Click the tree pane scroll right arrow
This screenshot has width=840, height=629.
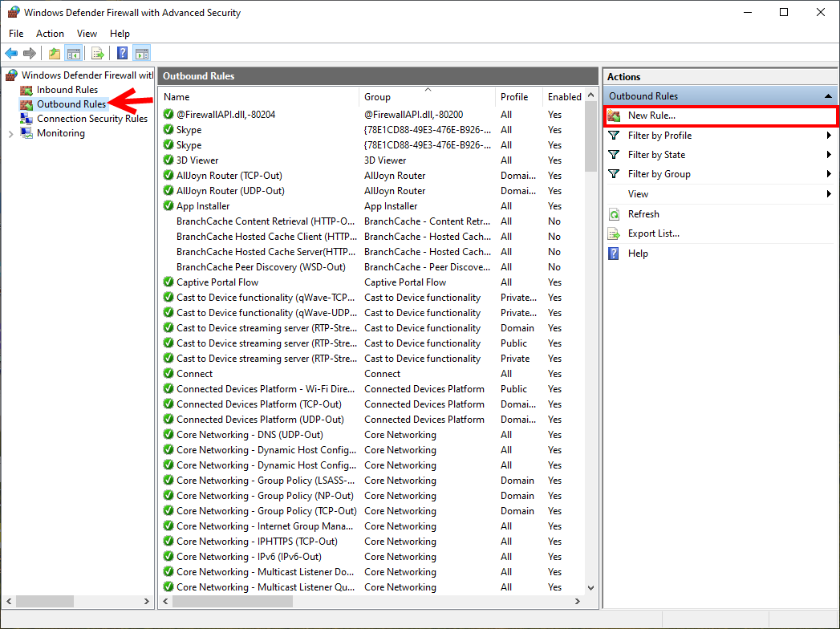pos(146,601)
